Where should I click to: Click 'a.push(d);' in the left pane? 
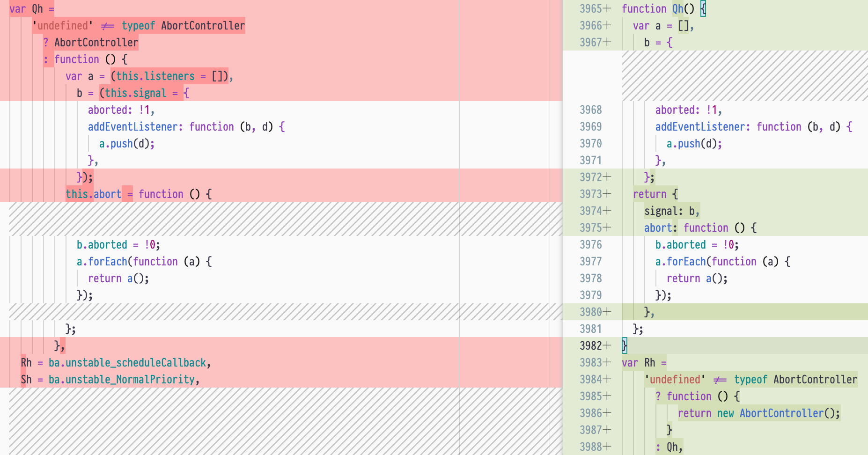127,144
